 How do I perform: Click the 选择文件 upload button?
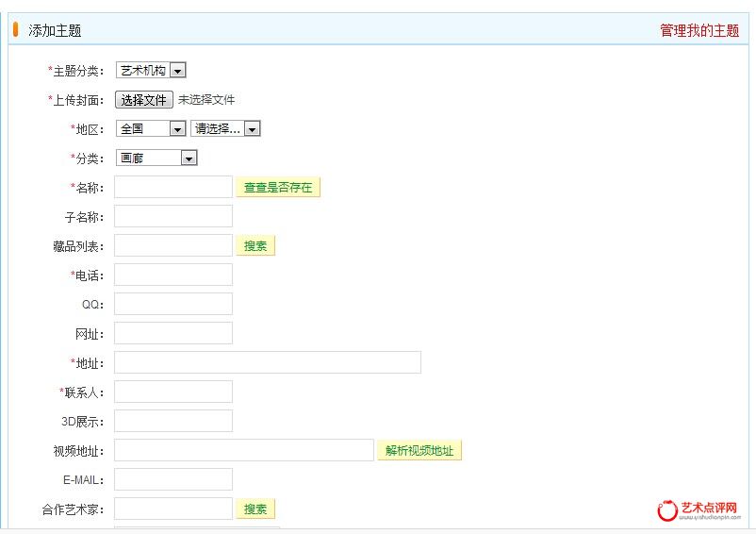(144, 99)
